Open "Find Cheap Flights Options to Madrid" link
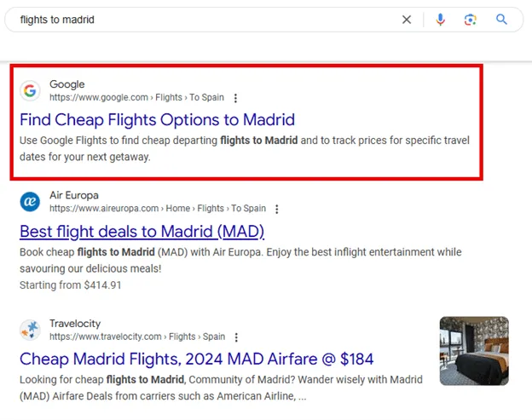The image size is (532, 420). [157, 119]
